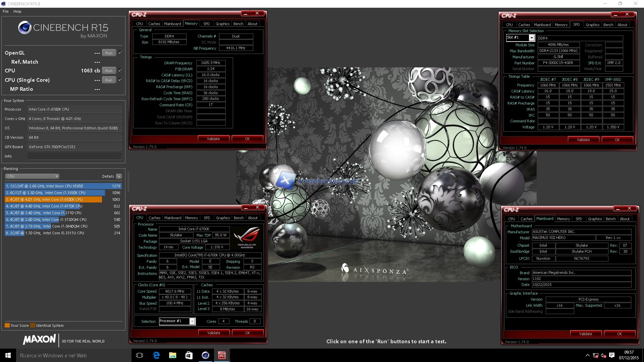Toggle the CPU (Single Core) checkbox
Image resolution: width=644 pixels, height=362 pixels.
tap(120, 80)
